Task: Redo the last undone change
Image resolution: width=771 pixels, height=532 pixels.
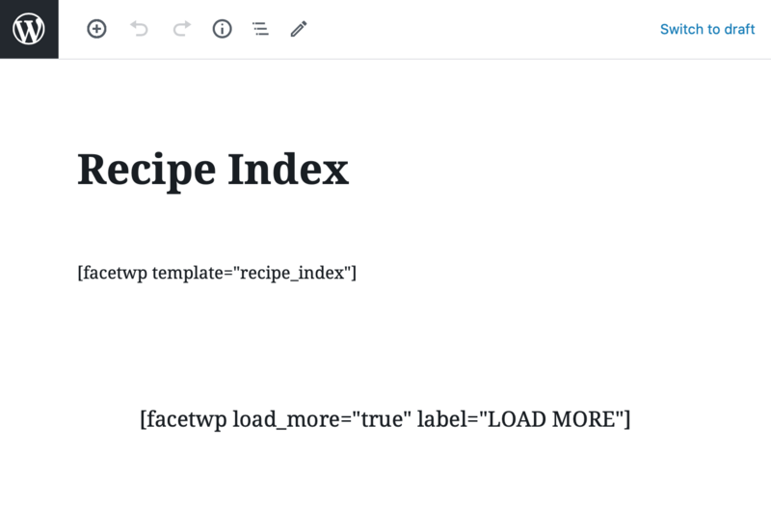Action: pos(181,29)
